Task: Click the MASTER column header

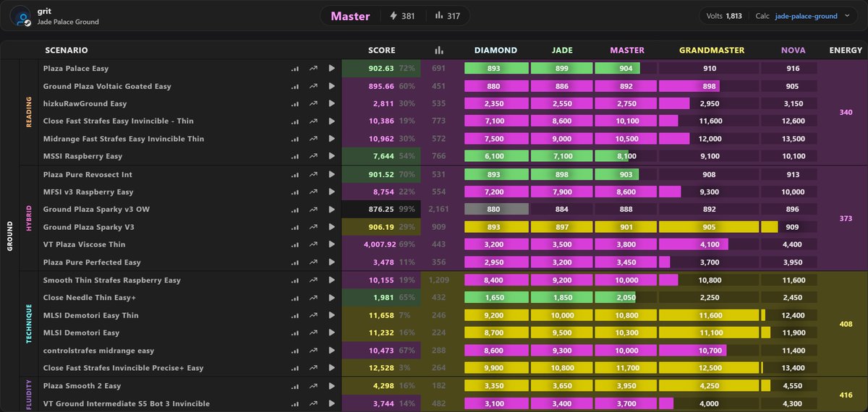Action: pyautogui.click(x=627, y=51)
